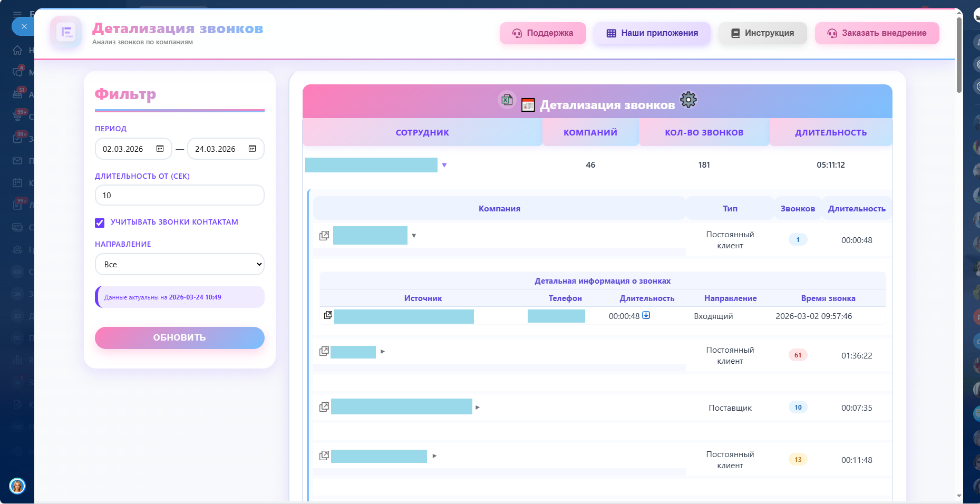Open the Поставщик company in new window

(x=324, y=407)
